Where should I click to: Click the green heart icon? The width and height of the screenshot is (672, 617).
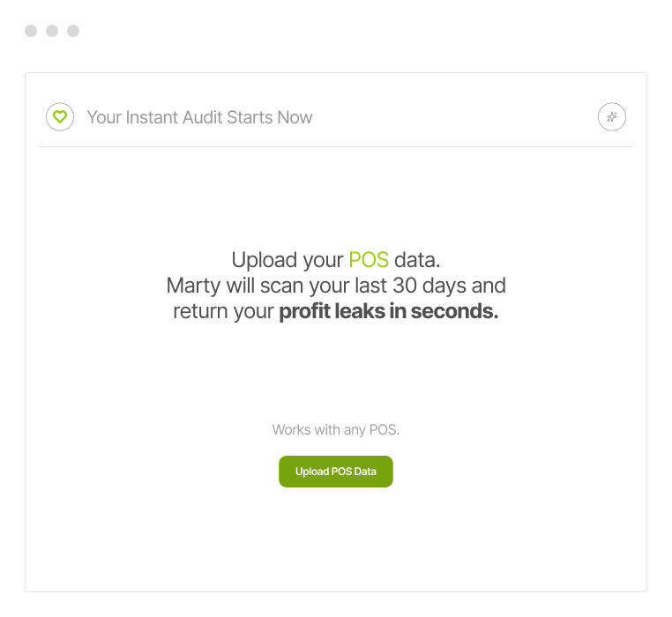pyautogui.click(x=60, y=116)
